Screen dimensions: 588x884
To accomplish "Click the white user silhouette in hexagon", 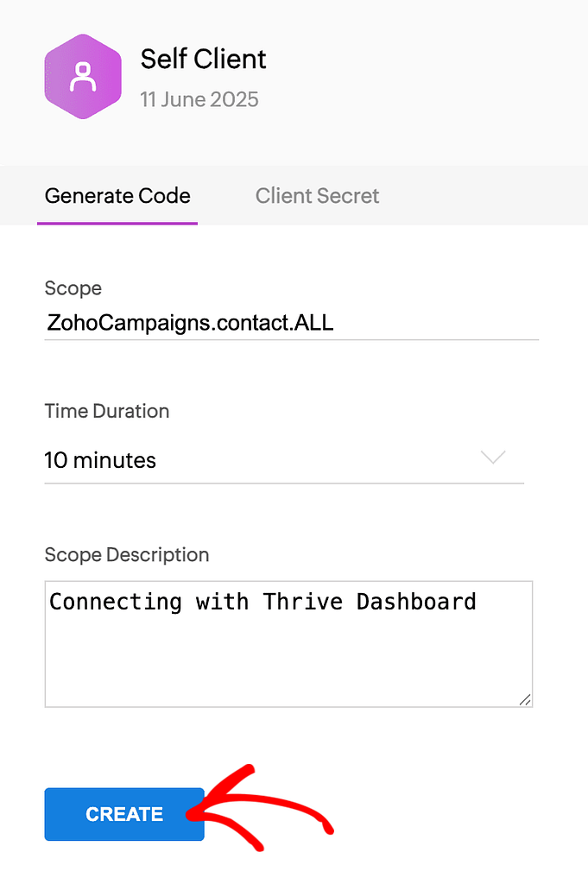I will (x=83, y=78).
